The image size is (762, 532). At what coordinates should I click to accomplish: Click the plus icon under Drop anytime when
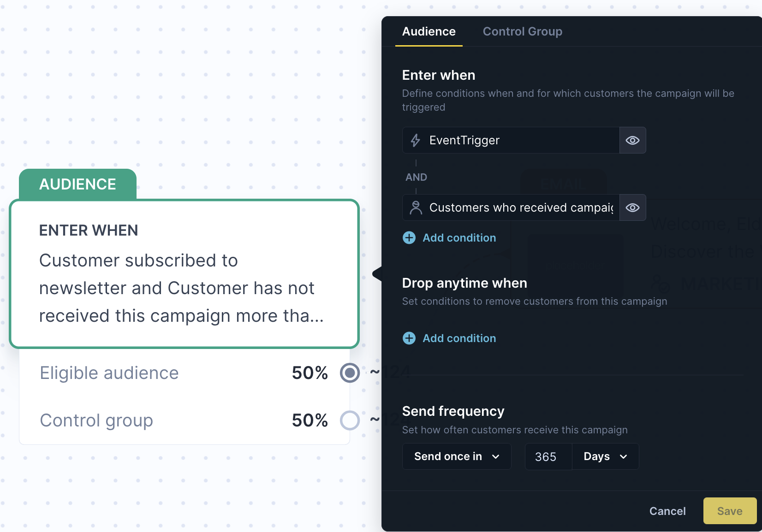point(409,338)
